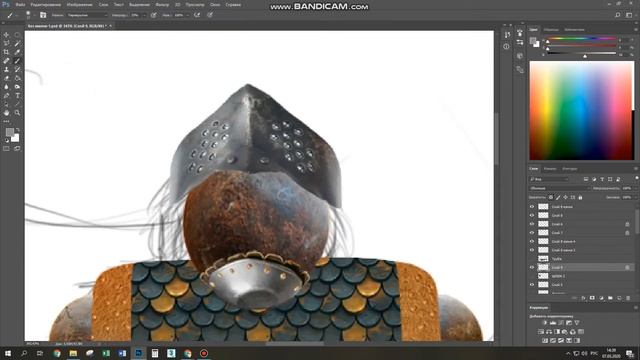Select the Dodge tool
Screen dimensions: 640x360
click(x=17, y=87)
